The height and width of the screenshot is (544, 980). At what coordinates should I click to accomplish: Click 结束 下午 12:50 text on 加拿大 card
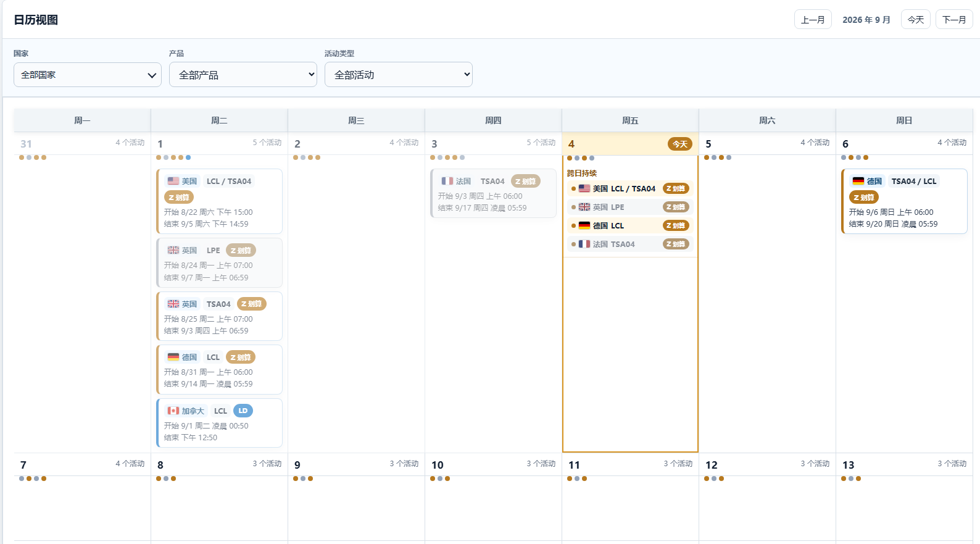click(190, 438)
